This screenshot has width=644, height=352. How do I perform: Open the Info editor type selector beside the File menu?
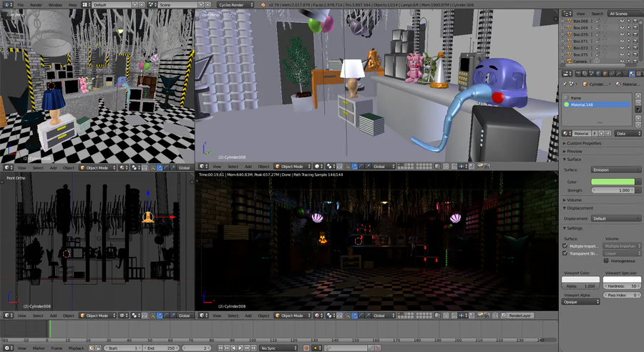pyautogui.click(x=8, y=5)
